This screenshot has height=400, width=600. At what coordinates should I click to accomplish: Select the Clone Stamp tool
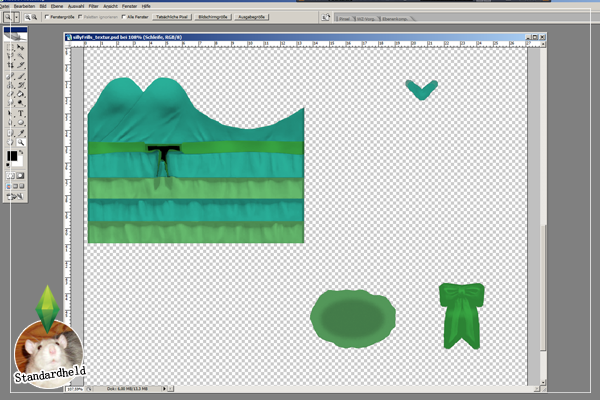(x=10, y=85)
